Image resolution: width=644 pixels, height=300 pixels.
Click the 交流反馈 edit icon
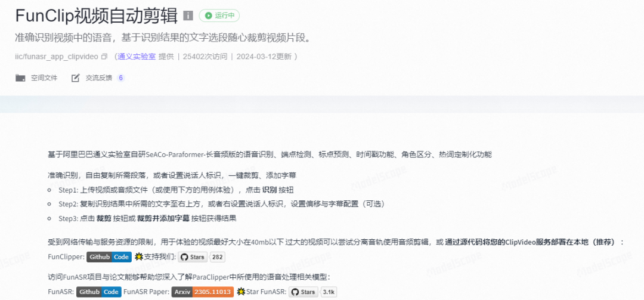[x=76, y=78]
